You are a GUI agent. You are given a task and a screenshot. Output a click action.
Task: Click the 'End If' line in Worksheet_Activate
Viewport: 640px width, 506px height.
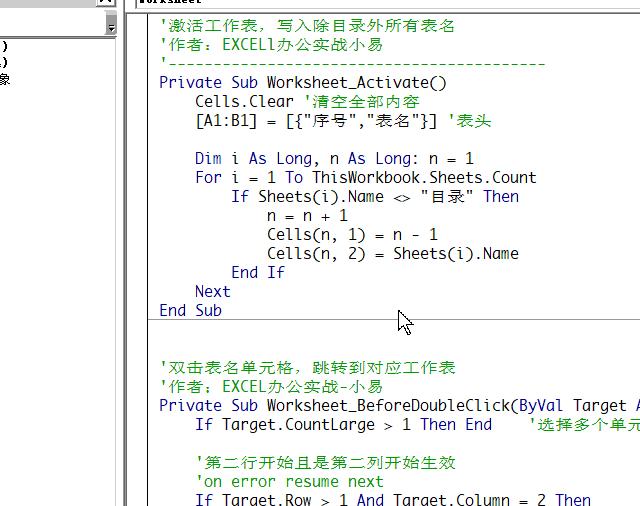pyautogui.click(x=258, y=273)
